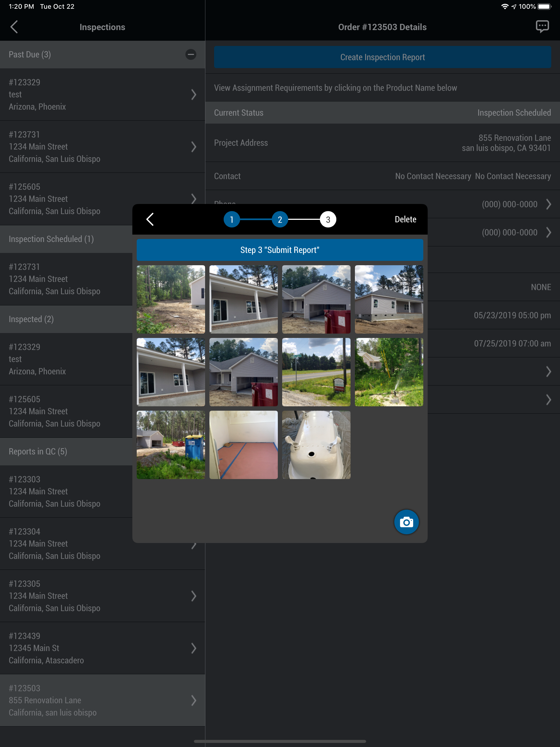Open Past Due order #123329
The height and width of the screenshot is (747, 560).
click(102, 95)
